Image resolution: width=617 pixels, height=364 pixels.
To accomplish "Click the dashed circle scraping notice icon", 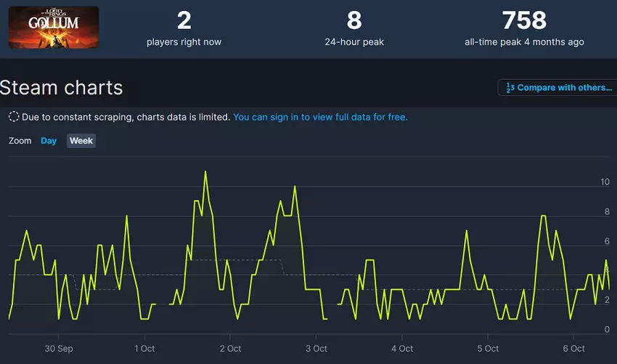I will pyautogui.click(x=14, y=117).
